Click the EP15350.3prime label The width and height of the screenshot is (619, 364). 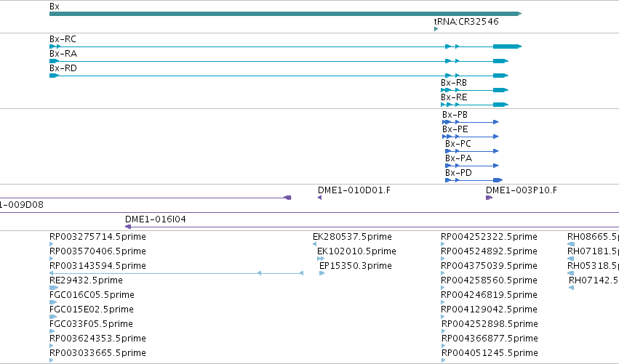pos(355,266)
